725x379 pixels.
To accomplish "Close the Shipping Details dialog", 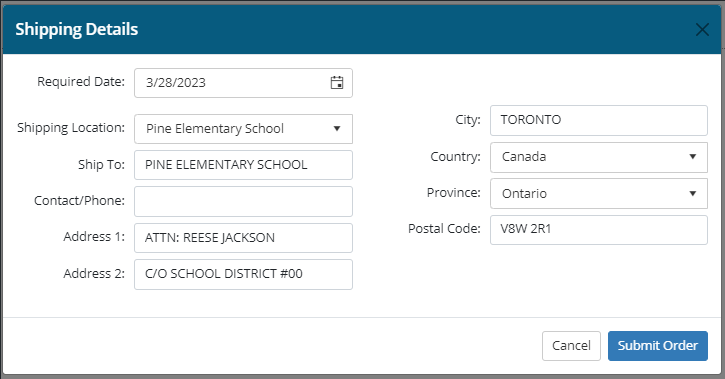I will click(x=702, y=30).
